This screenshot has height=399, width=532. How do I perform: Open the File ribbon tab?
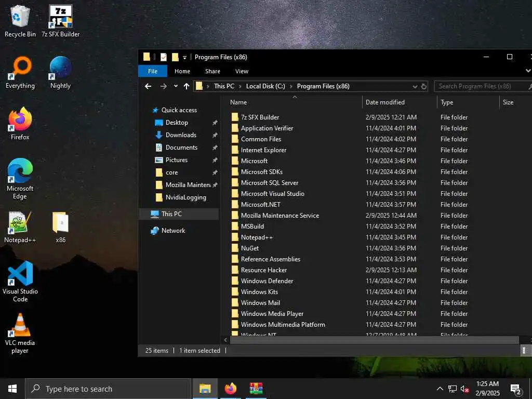click(153, 71)
